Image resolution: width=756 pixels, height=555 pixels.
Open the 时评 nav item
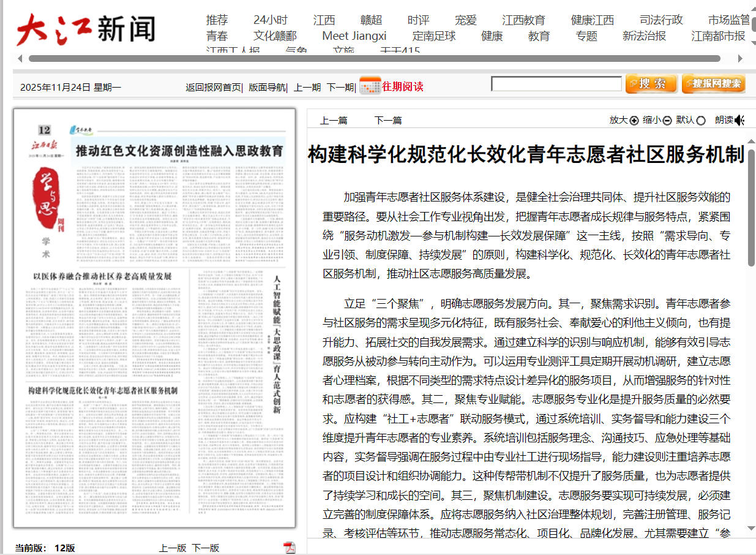click(x=418, y=20)
